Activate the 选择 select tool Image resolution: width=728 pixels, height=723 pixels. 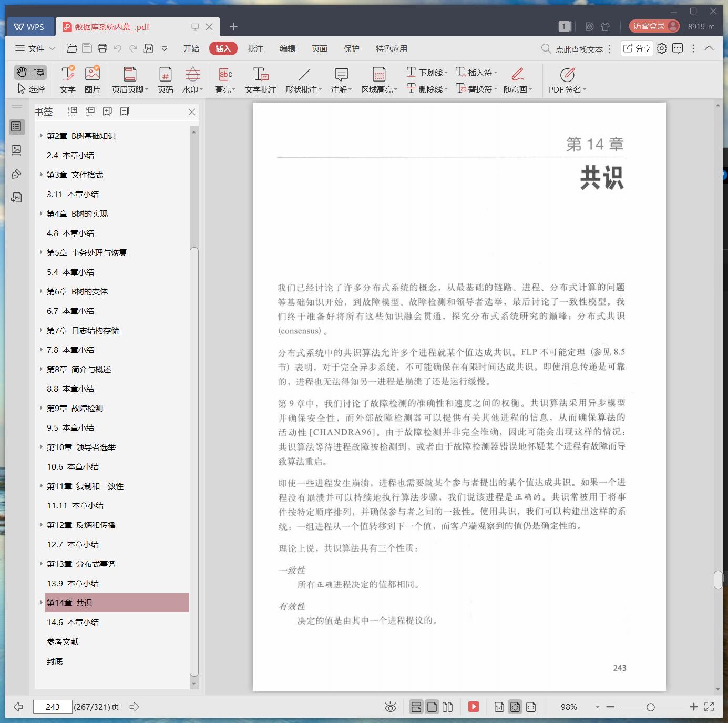coord(30,89)
